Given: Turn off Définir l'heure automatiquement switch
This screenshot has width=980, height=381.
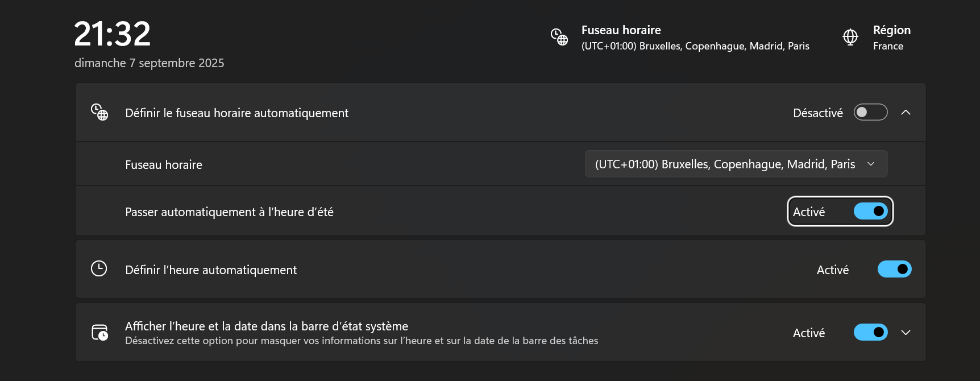Looking at the screenshot, I should point(894,269).
